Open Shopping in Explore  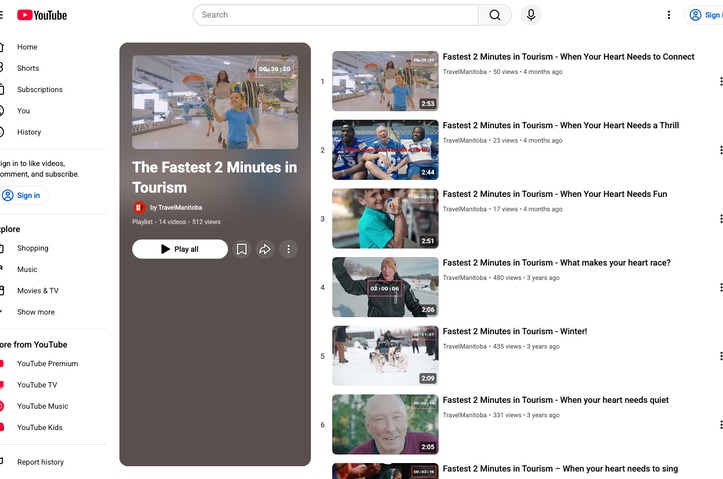click(x=32, y=248)
